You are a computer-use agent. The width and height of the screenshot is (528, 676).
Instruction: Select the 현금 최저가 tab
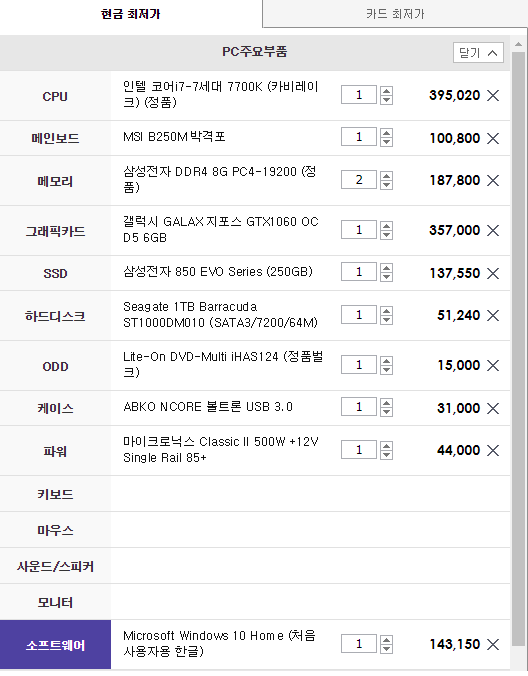(x=131, y=14)
